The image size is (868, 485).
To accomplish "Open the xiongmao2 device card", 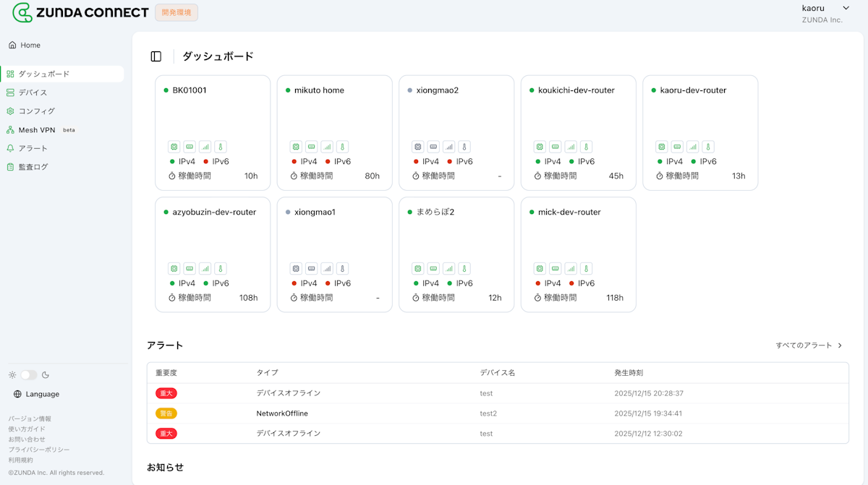I will tap(456, 116).
